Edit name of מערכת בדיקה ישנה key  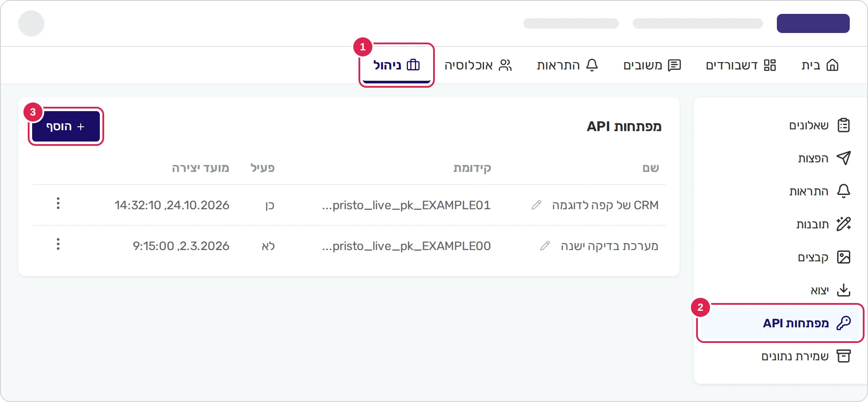pos(545,246)
